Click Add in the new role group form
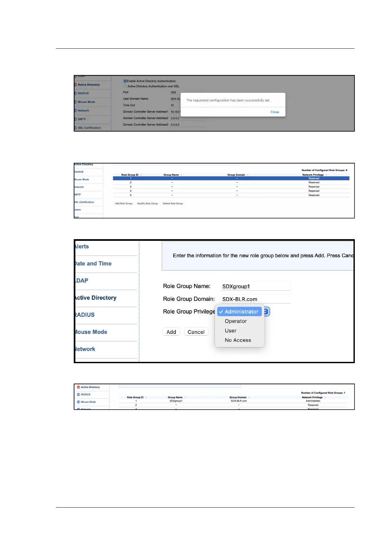 pos(171,332)
